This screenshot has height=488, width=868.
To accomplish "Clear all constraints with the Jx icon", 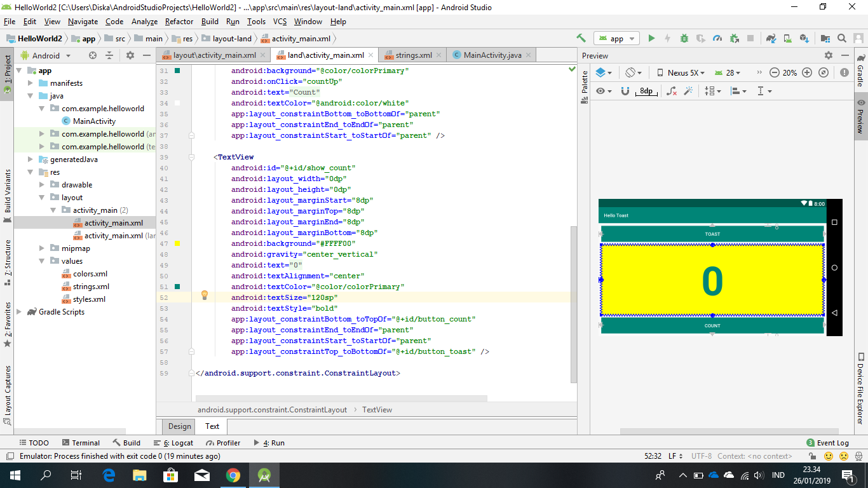I will click(x=671, y=91).
